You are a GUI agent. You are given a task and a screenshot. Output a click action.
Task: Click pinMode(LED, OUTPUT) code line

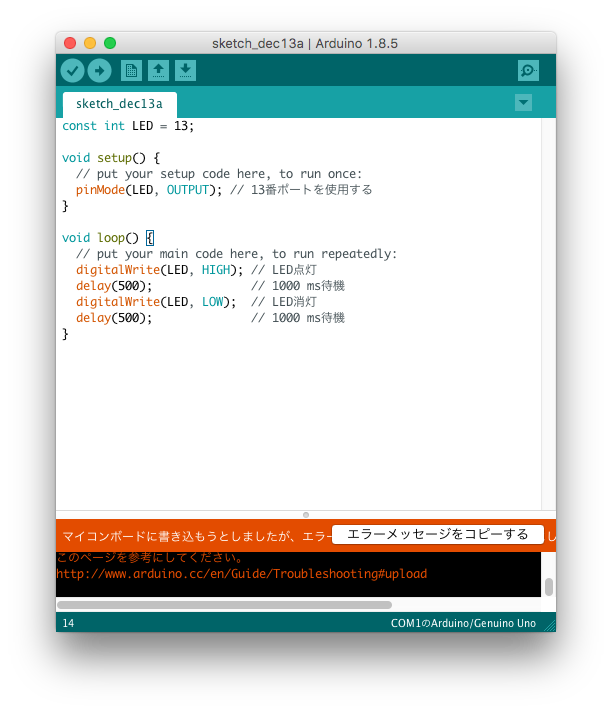point(149,190)
